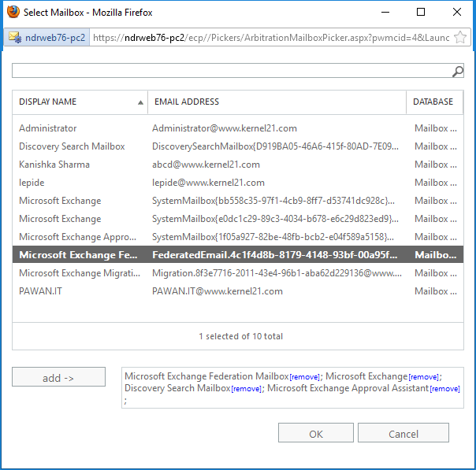Click lepide@www.kernel21.com email cell
Image resolution: width=476 pixels, height=470 pixels.
click(x=208, y=183)
